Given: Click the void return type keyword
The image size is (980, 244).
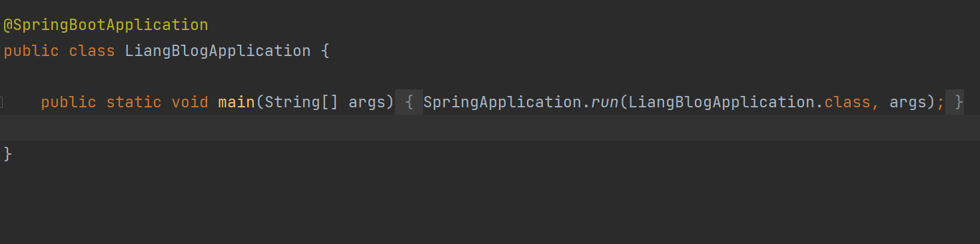Looking at the screenshot, I should pyautogui.click(x=190, y=102).
